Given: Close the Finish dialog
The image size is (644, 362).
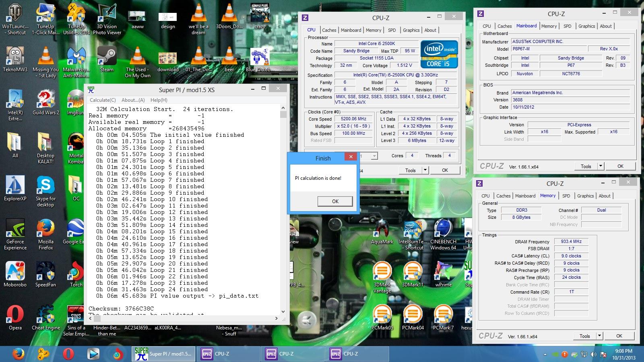Looking at the screenshot, I should point(351,157).
